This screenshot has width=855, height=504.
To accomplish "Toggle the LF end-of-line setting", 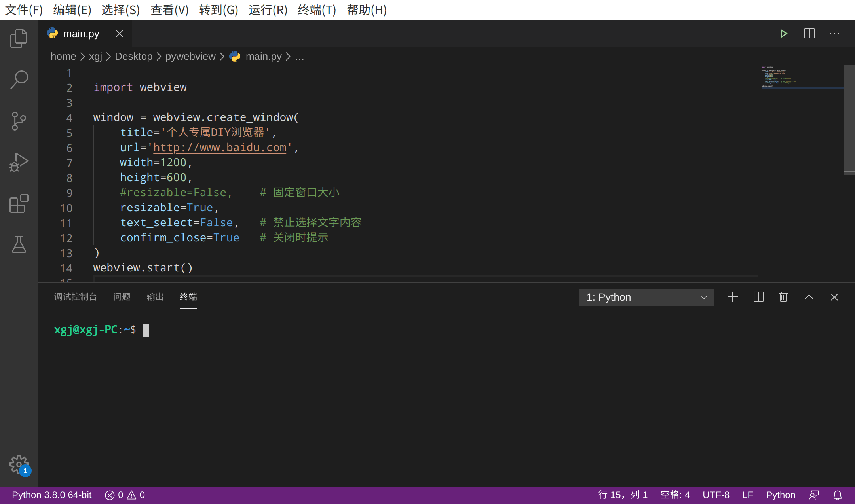I will tap(747, 495).
